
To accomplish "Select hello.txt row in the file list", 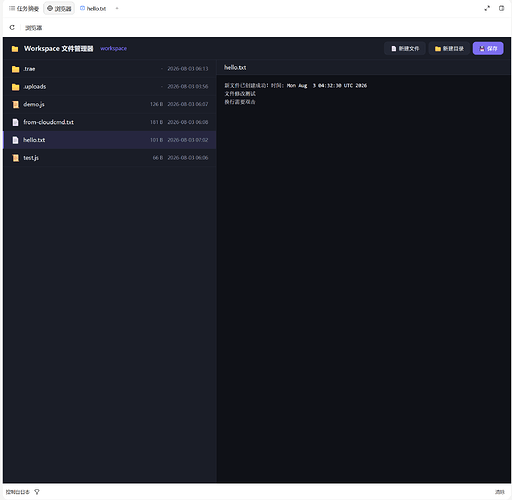I will tap(110, 140).
